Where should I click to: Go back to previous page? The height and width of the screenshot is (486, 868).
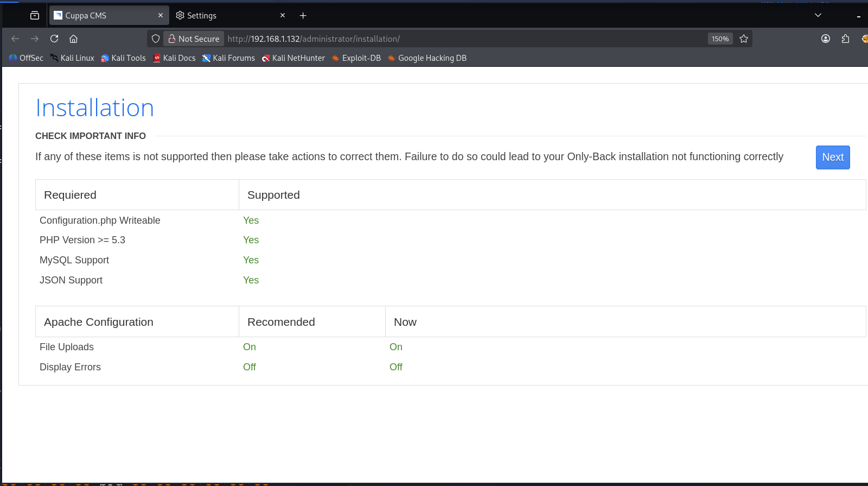click(x=15, y=39)
